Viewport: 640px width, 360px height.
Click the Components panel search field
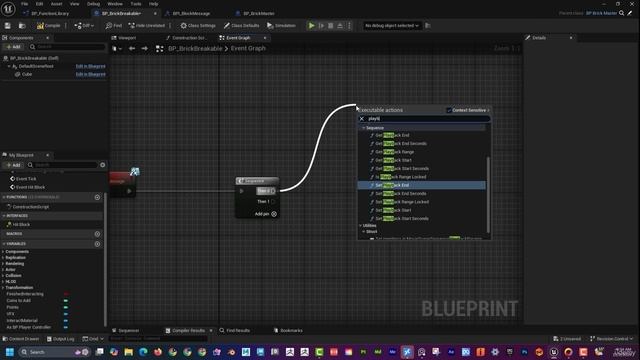(x=67, y=47)
